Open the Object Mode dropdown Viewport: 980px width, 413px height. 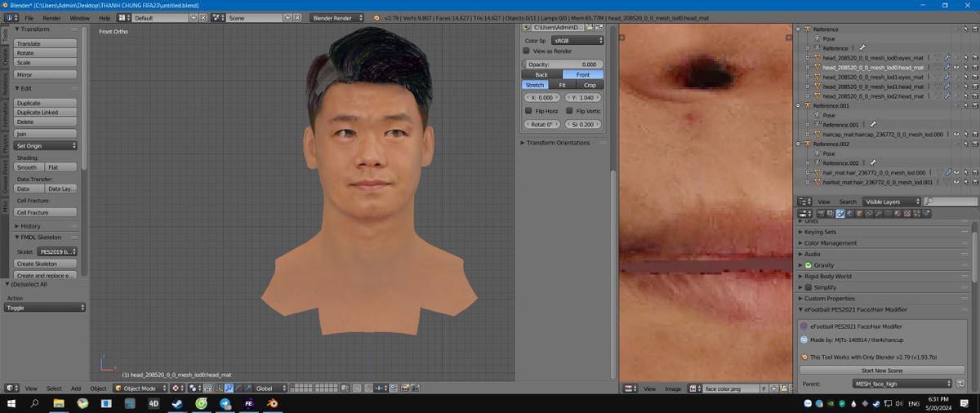coord(140,389)
